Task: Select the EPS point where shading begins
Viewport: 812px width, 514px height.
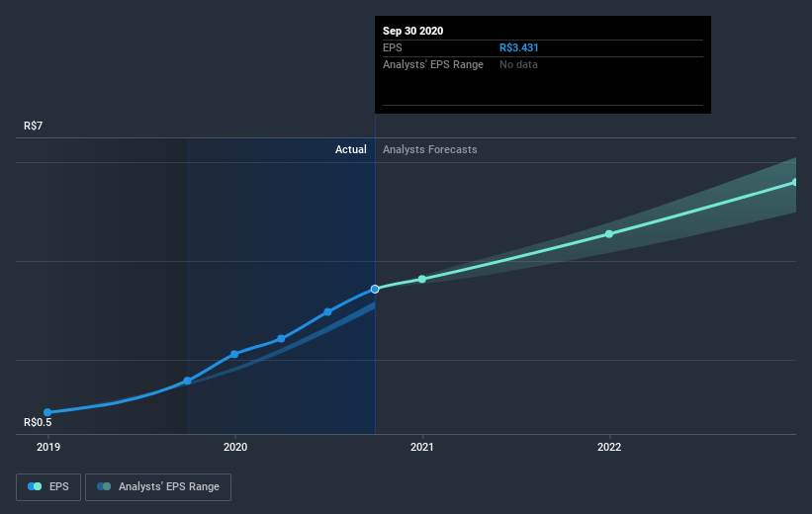Action: pyautogui.click(x=188, y=381)
